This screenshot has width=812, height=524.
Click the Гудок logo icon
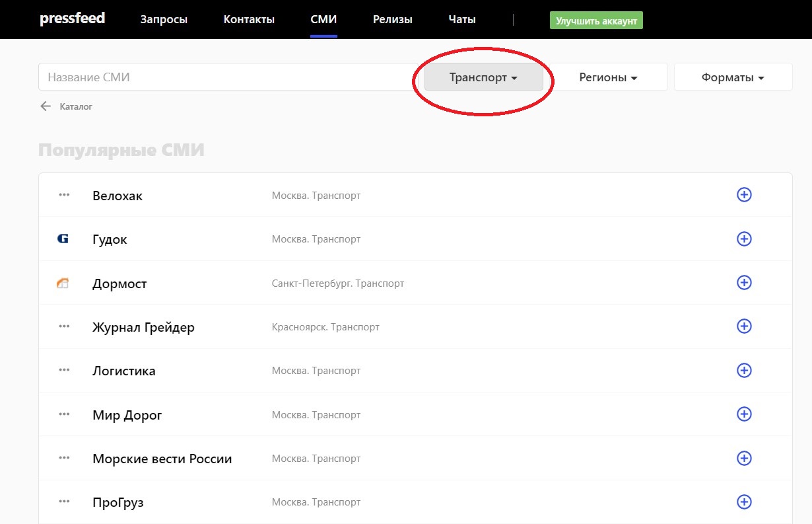coord(63,239)
